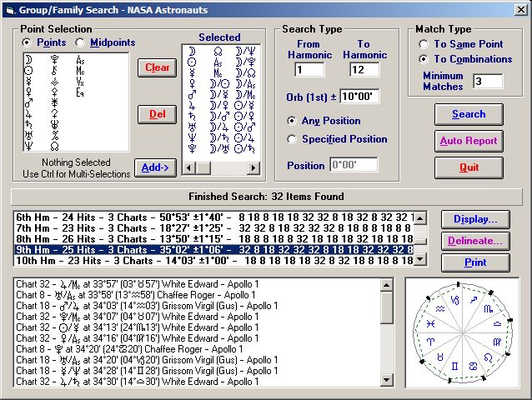532x400 pixels.
Task: Choose the Mc (Midheaven) point in Point Selection list
Action: [80, 72]
